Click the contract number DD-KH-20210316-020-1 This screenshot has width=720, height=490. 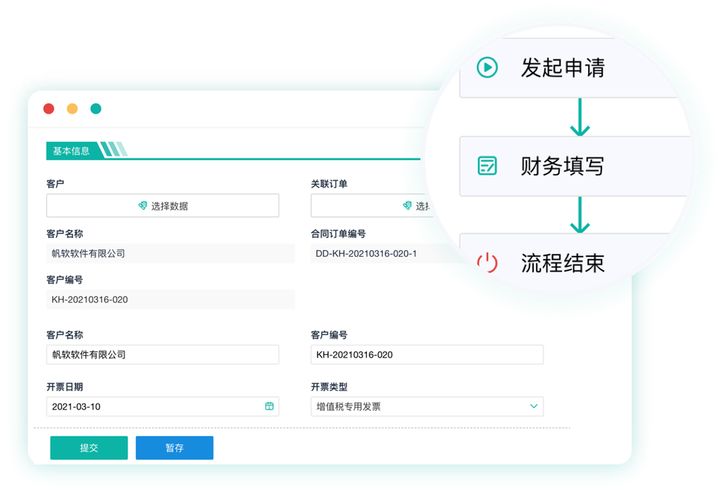[x=366, y=253]
